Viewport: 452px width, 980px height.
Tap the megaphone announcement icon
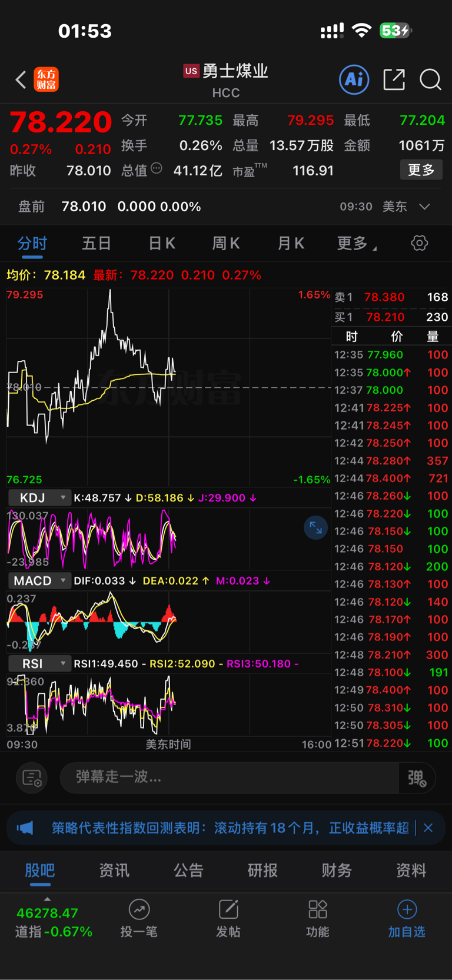tap(25, 828)
